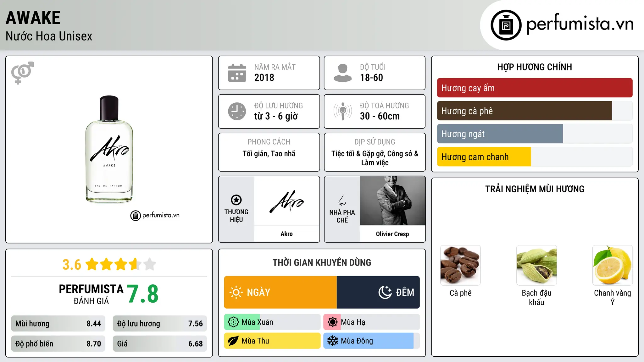Click the Độ phổ biến 8.70 score row
The height and width of the screenshot is (362, 644).
(x=58, y=344)
